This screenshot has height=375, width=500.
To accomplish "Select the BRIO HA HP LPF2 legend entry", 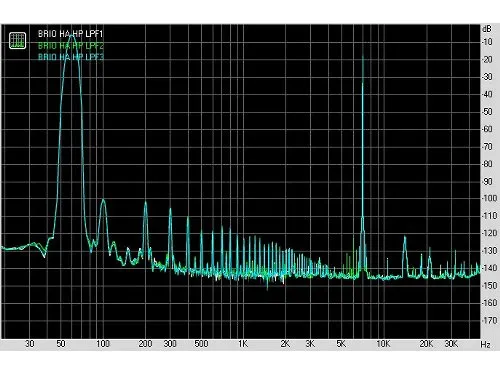I will tap(71, 45).
